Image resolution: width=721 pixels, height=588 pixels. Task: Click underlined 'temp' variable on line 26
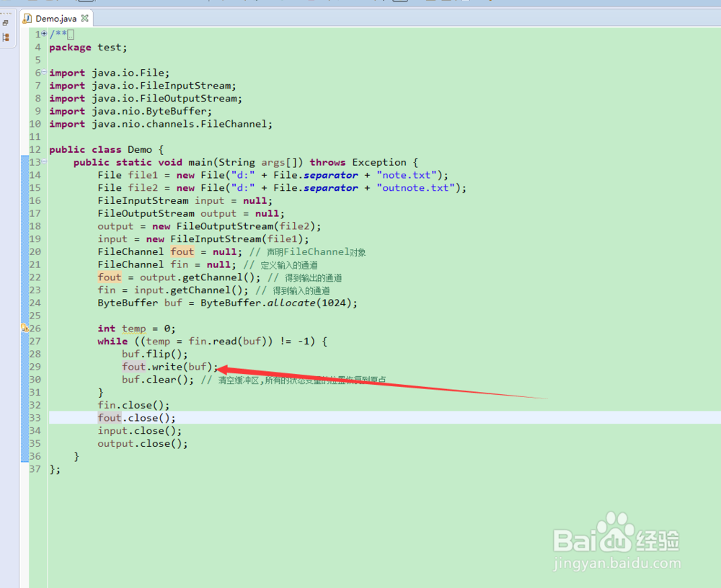click(x=134, y=329)
